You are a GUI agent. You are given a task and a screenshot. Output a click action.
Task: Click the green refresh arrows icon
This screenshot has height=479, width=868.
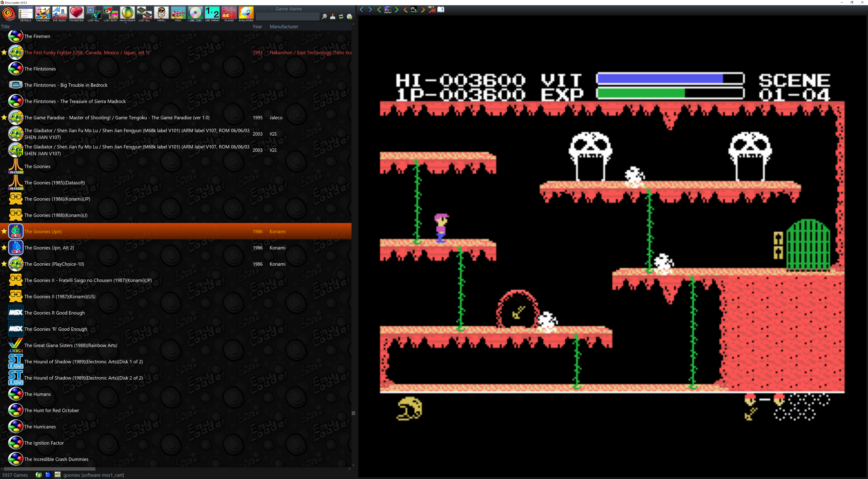tap(341, 16)
